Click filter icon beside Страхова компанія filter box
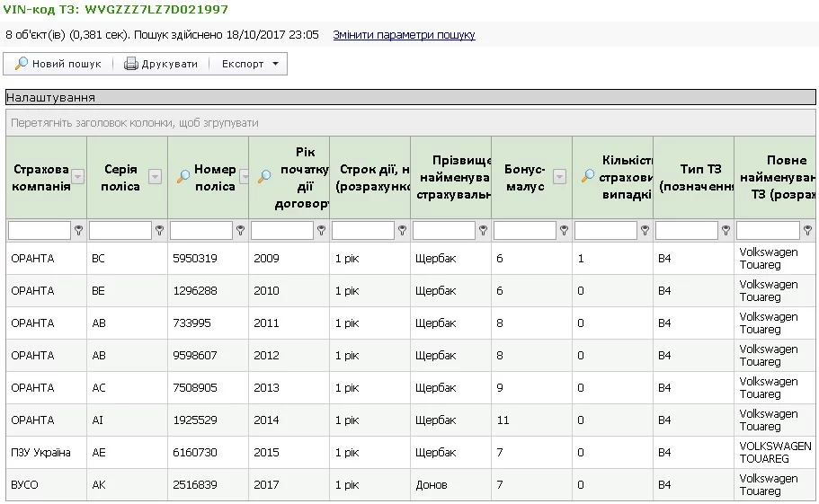This screenshot has width=819, height=504. point(79,231)
